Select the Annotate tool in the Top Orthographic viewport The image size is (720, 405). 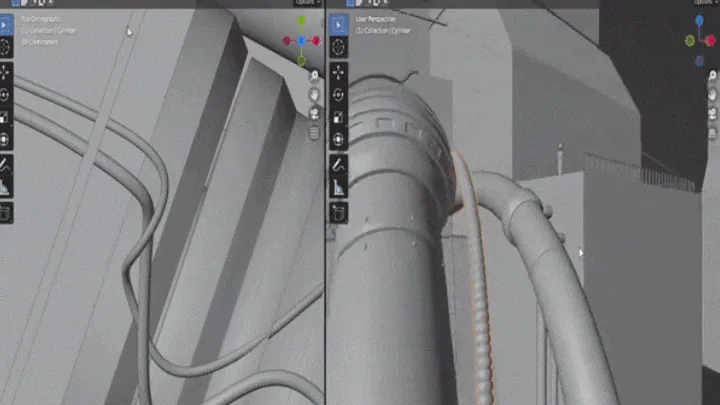click(x=5, y=165)
